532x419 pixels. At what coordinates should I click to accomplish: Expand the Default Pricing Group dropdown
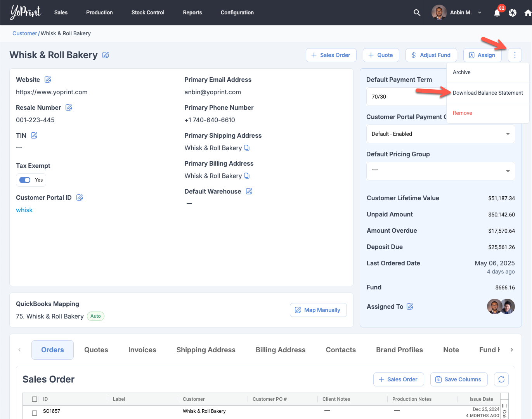pos(440,171)
